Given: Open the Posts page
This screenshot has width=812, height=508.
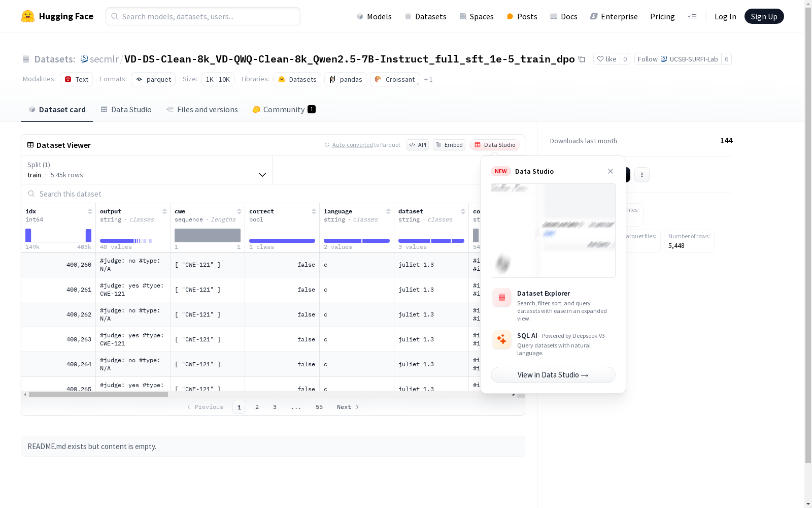Looking at the screenshot, I should pos(522,16).
